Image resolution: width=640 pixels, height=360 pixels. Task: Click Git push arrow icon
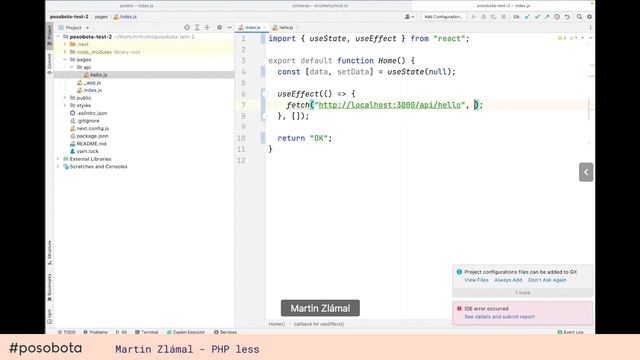point(547,17)
